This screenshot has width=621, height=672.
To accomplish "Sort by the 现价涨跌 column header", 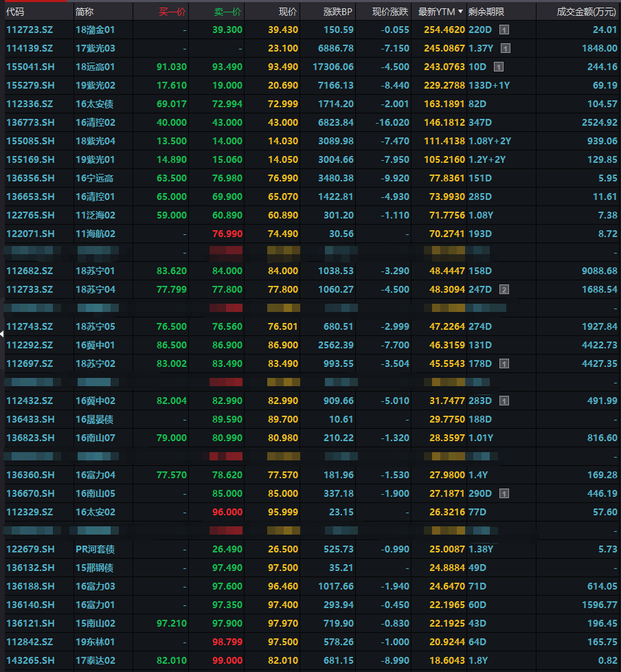I will 390,12.
